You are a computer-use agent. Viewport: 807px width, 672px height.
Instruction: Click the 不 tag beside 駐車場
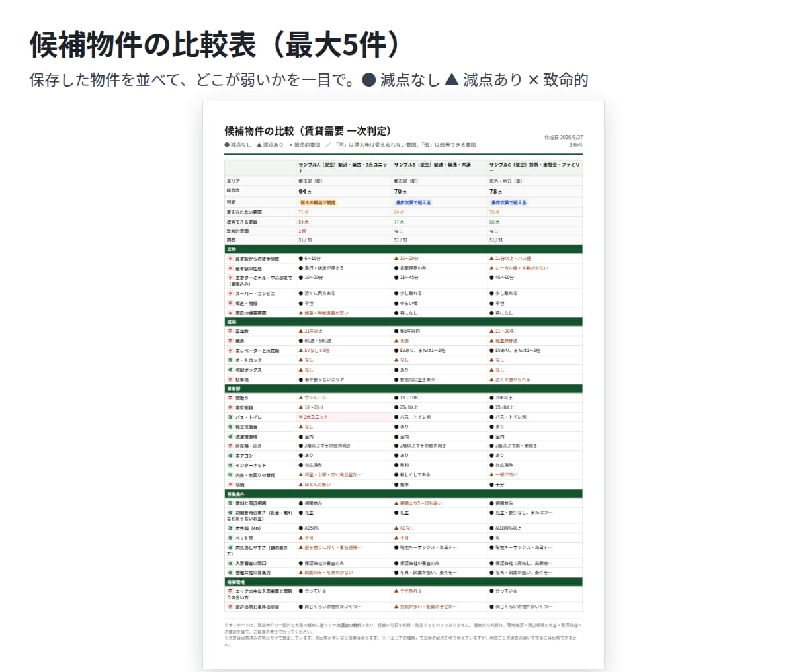pos(230,380)
